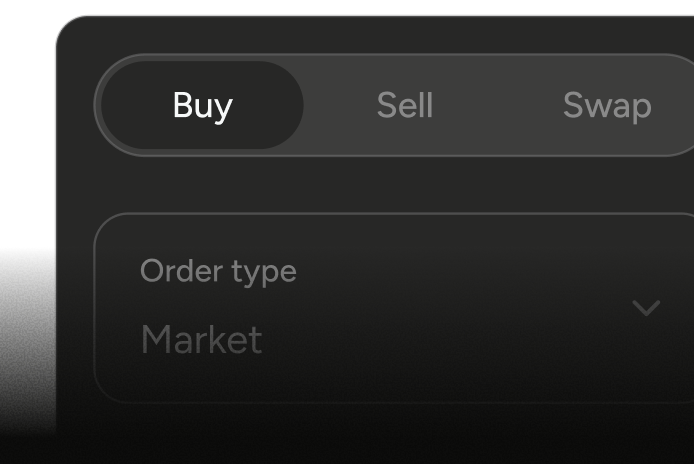
Task: Show order type options via chevron
Action: coord(647,308)
